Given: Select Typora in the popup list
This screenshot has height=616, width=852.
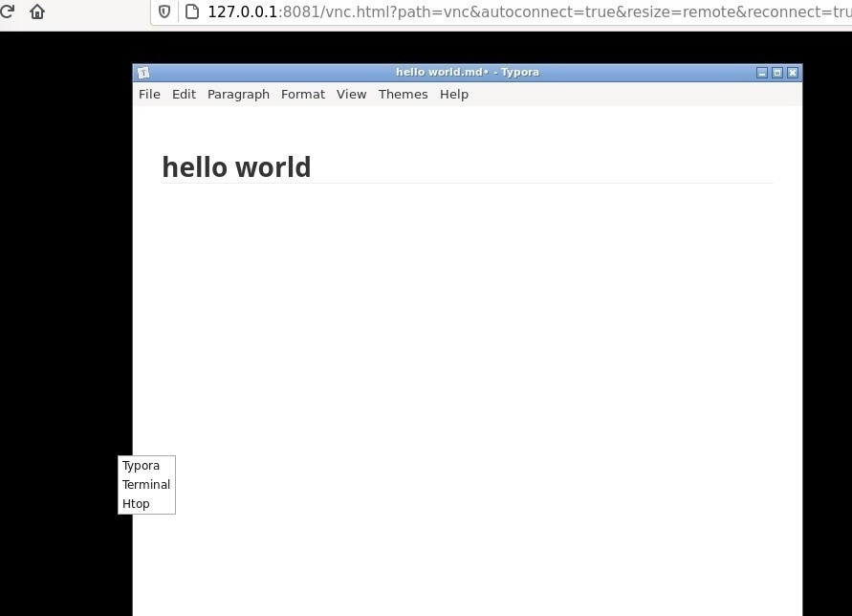Looking at the screenshot, I should click(x=146, y=466).
